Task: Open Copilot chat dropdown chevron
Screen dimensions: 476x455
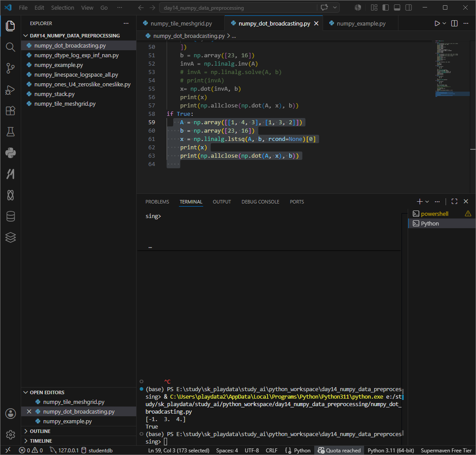Action: (335, 7)
